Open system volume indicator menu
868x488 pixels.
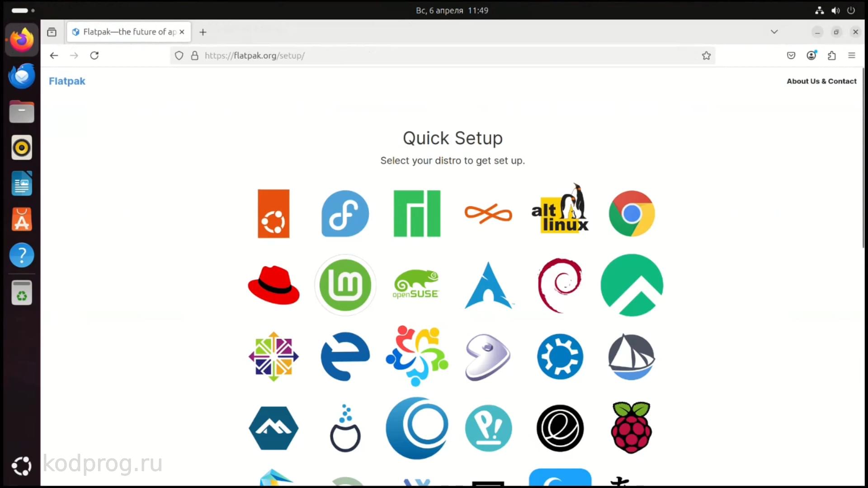pyautogui.click(x=835, y=10)
